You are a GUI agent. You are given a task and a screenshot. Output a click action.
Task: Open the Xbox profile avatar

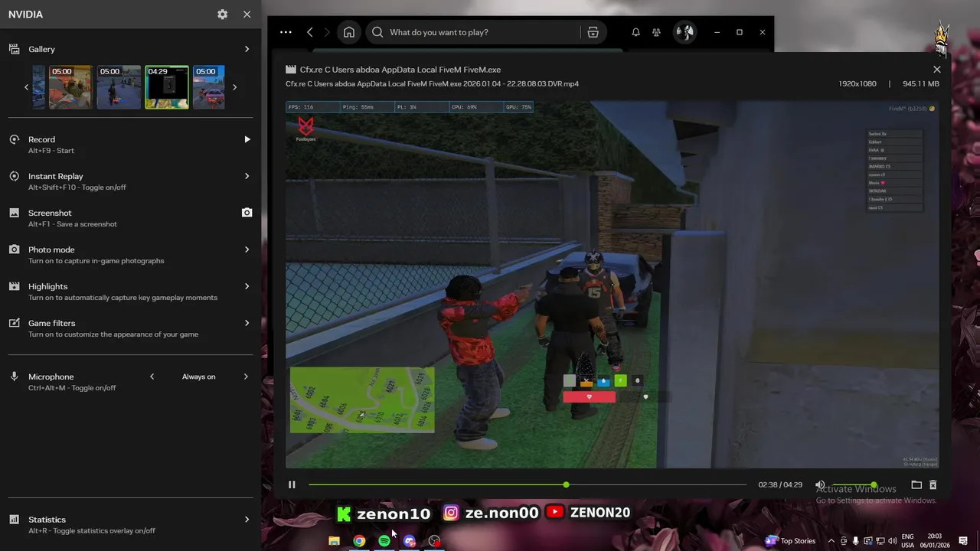click(x=684, y=32)
